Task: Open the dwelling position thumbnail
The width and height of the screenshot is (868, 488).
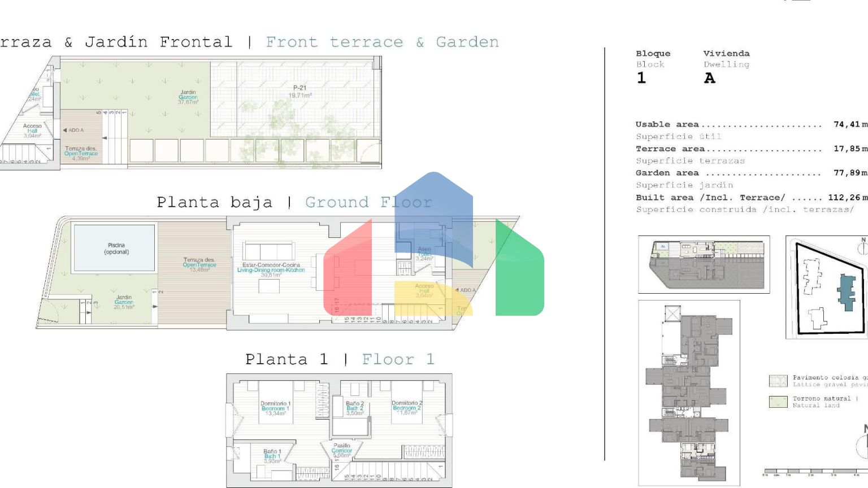Action: point(704,264)
